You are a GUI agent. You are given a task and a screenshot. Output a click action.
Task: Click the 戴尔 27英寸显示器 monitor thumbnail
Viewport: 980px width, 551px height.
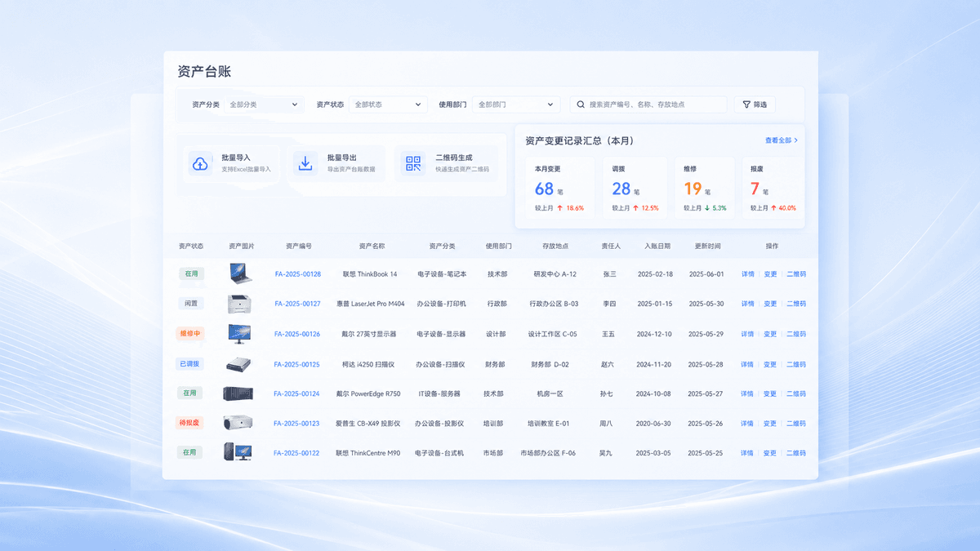[240, 334]
